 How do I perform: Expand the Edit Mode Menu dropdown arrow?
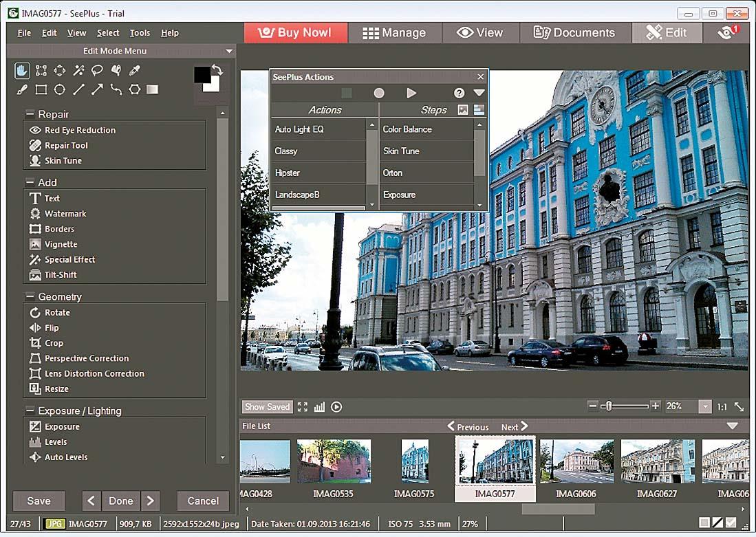pyautogui.click(x=229, y=52)
